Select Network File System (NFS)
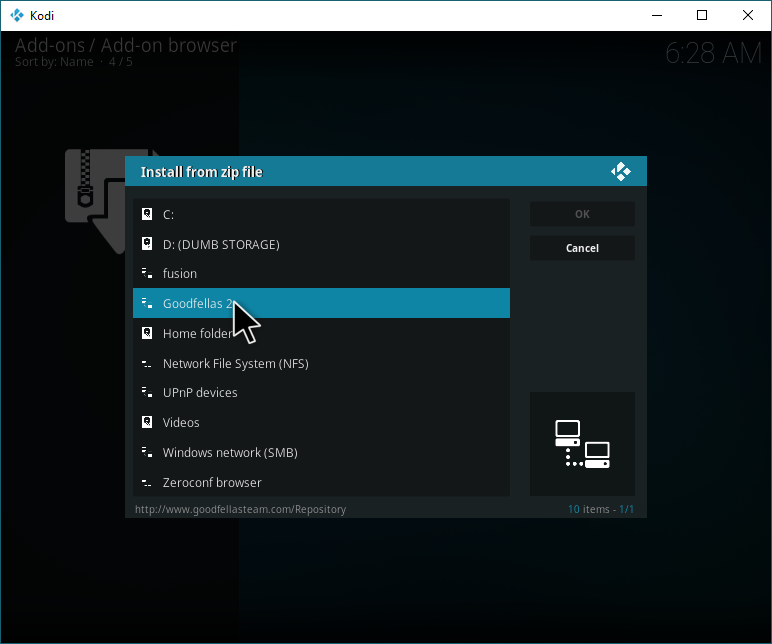The height and width of the screenshot is (644, 772). [x=321, y=363]
